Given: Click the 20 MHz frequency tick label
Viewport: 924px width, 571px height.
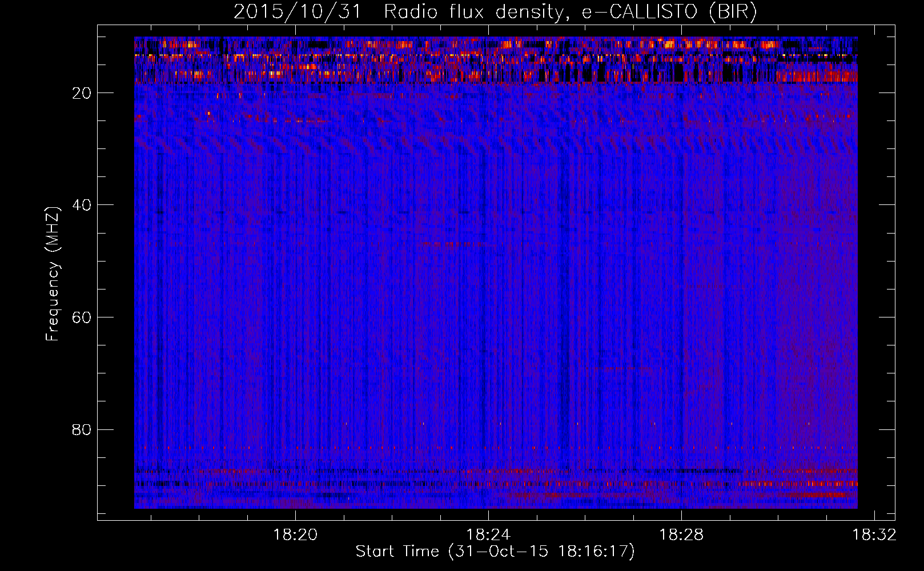Looking at the screenshot, I should pyautogui.click(x=82, y=93).
